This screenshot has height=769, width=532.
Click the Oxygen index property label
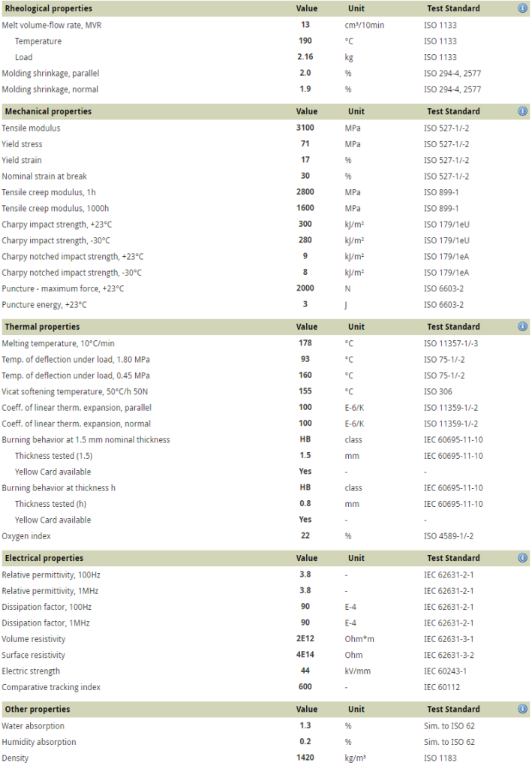26,536
